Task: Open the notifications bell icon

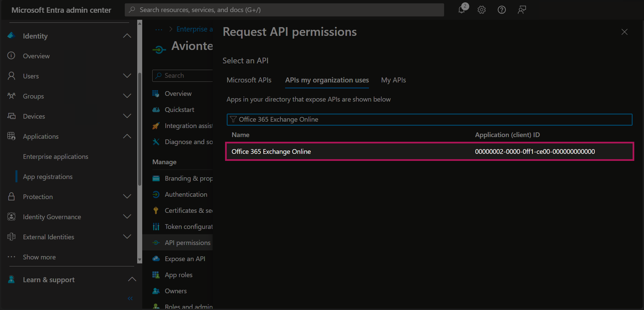Action: [462, 10]
